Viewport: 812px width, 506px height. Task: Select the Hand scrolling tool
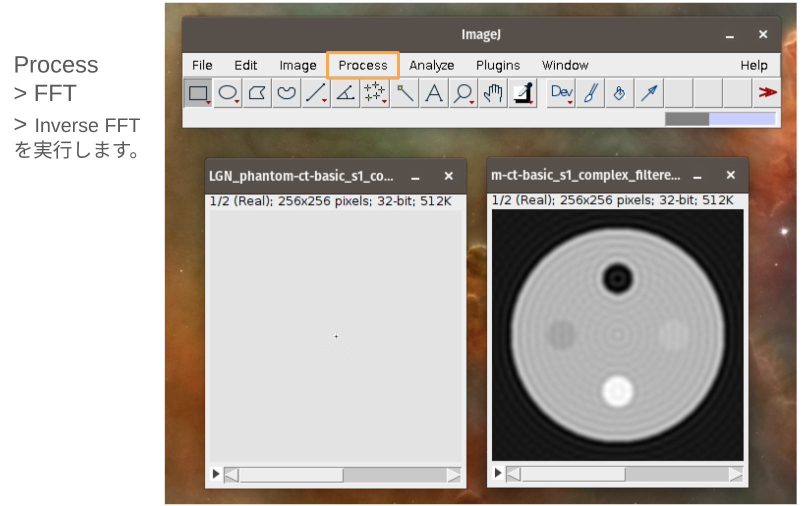[x=493, y=93]
